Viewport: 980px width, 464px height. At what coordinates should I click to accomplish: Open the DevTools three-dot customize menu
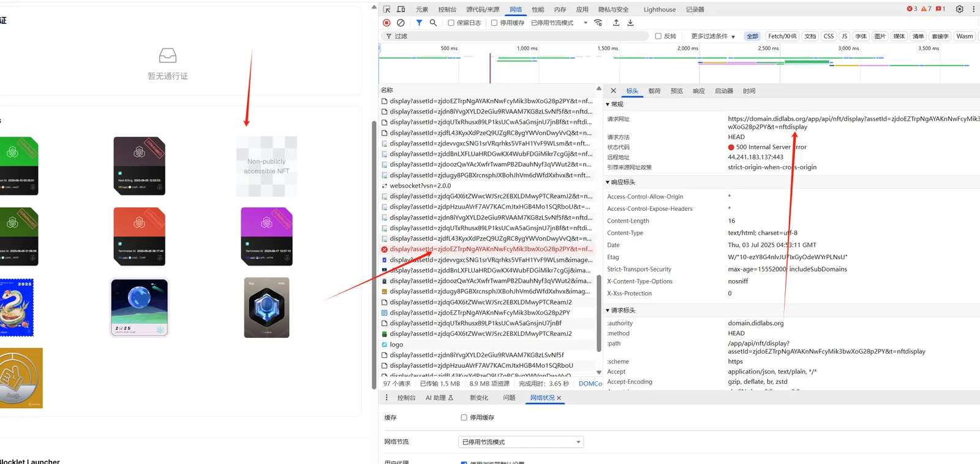(x=973, y=9)
